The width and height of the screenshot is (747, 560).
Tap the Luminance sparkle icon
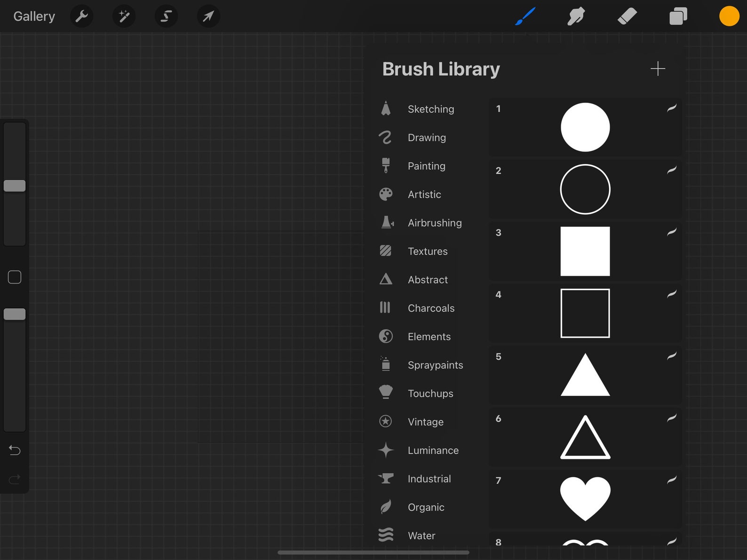(386, 450)
